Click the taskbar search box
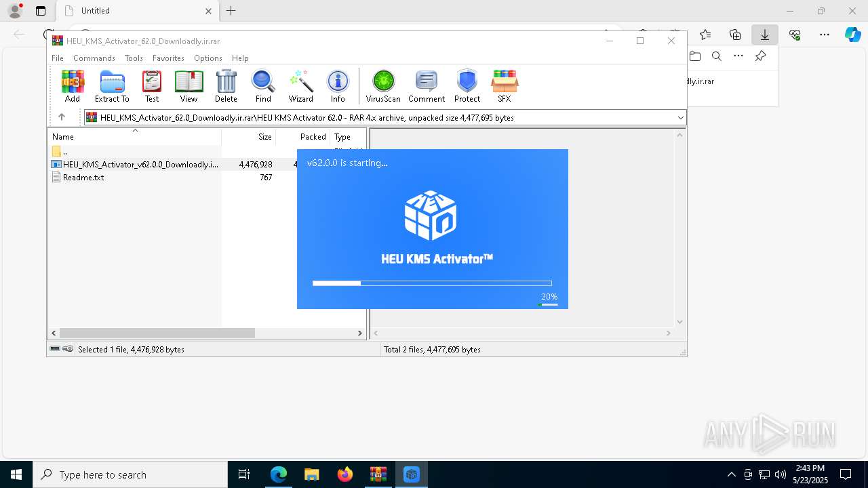 pyautogui.click(x=130, y=474)
